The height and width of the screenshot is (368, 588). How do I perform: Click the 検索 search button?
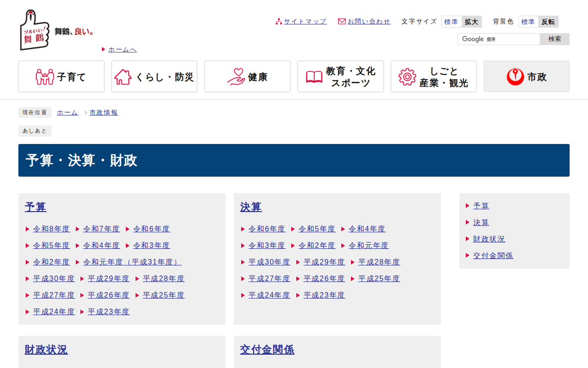(554, 39)
